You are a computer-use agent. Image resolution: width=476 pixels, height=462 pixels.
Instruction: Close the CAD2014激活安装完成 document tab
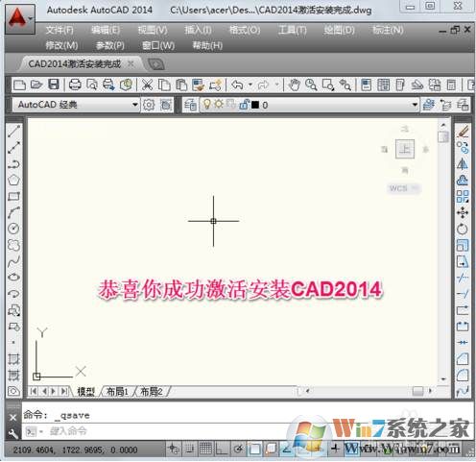(131, 63)
